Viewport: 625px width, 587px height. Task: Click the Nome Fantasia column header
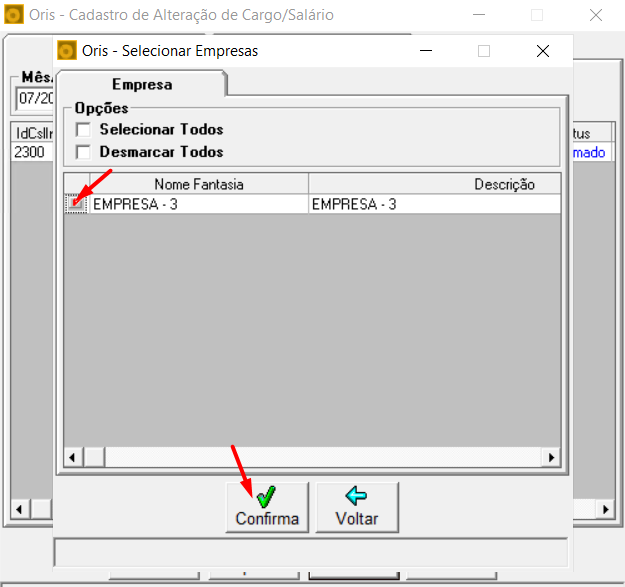[x=199, y=184]
